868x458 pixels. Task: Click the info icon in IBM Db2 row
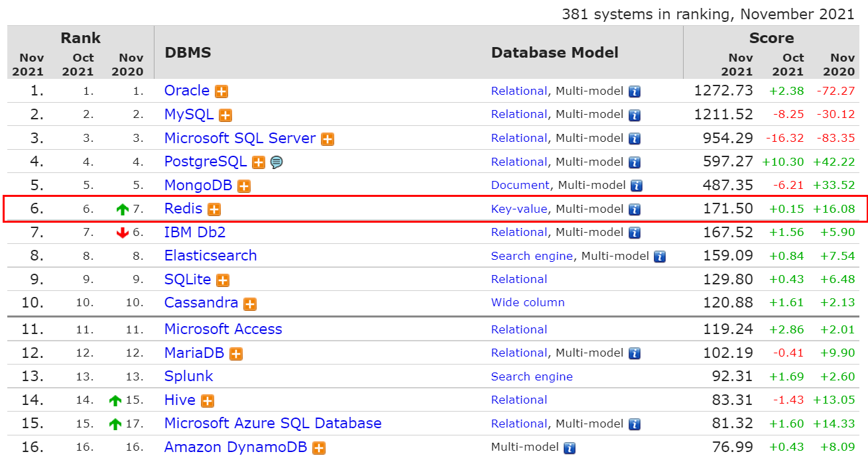[x=635, y=233]
